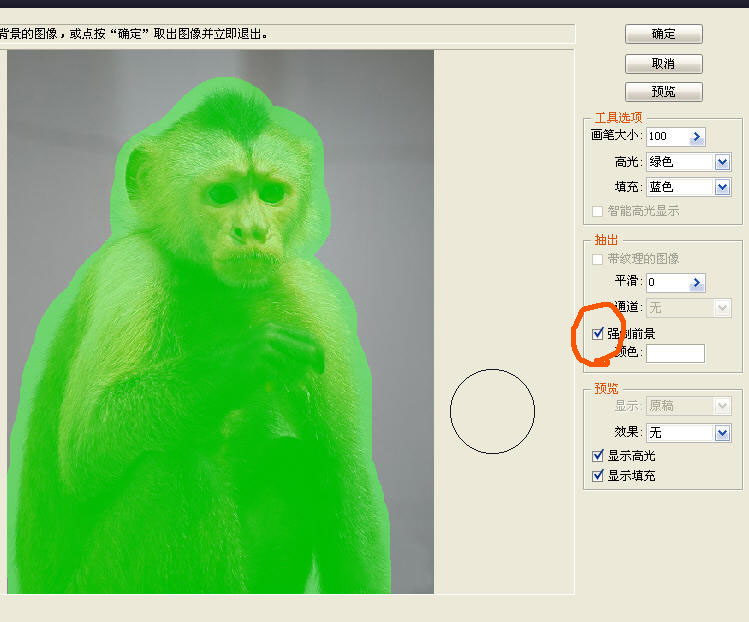The image size is (749, 622).
Task: Uncheck the 强制前景 checkbox
Action: point(598,333)
